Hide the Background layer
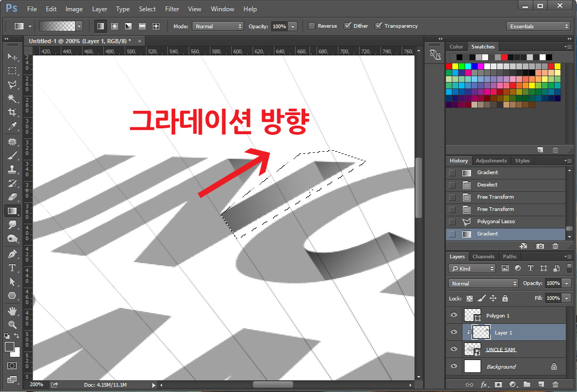The width and height of the screenshot is (577, 392). click(x=453, y=366)
